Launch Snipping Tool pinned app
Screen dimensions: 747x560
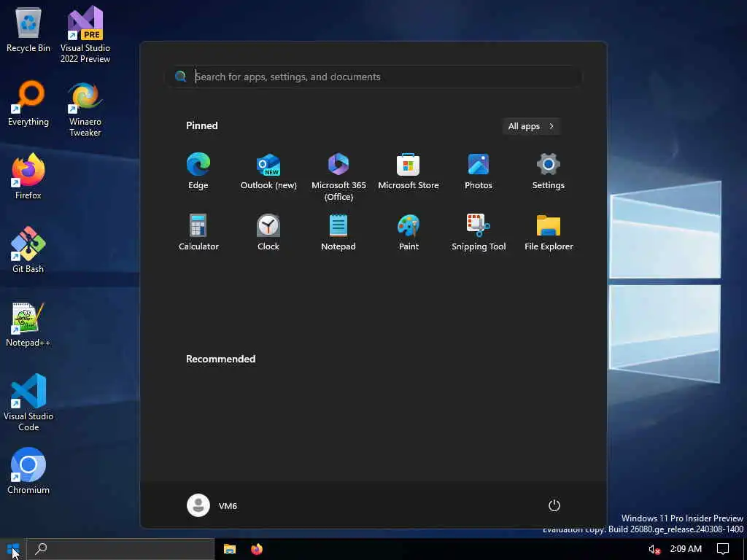coord(479,233)
